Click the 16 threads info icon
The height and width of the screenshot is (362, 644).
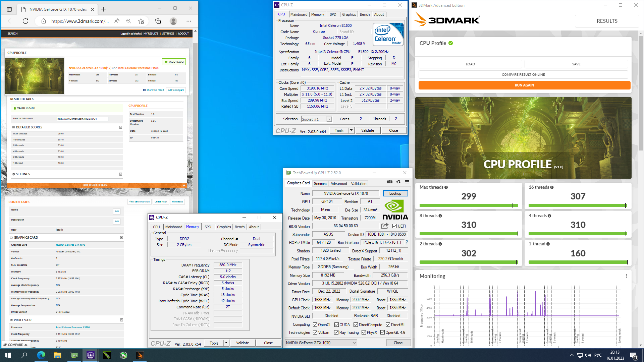[x=552, y=187]
